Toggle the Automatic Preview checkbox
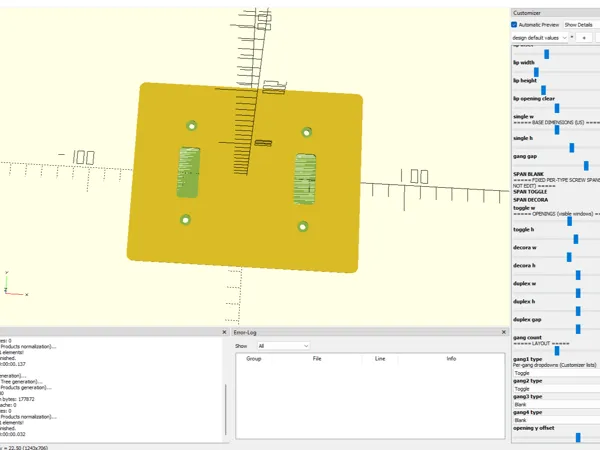The width and height of the screenshot is (600, 450). point(514,24)
